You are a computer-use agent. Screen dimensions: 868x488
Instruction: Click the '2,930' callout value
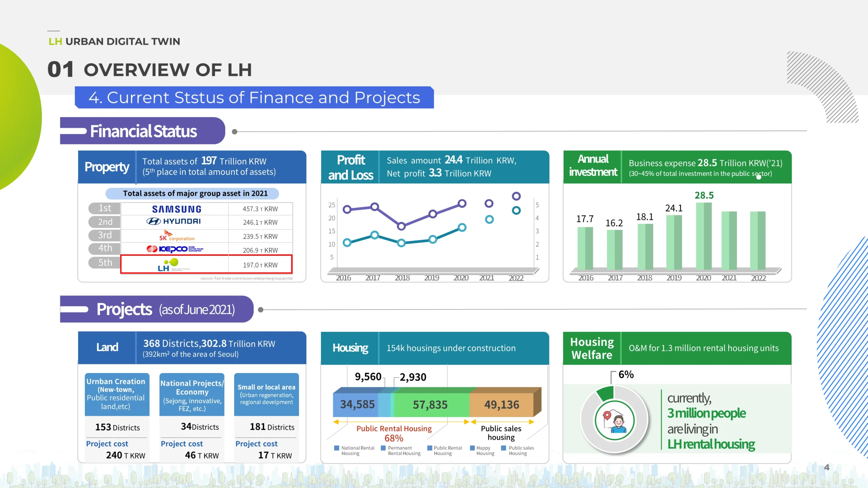click(413, 377)
